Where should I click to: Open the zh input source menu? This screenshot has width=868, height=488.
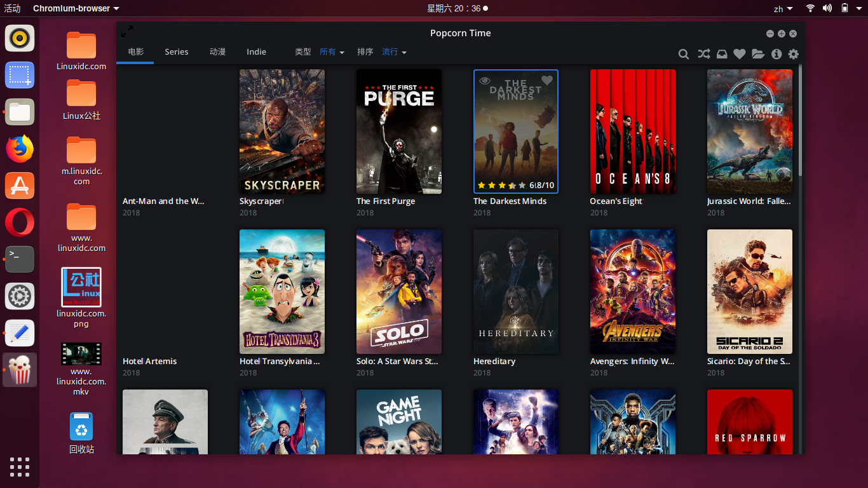tap(783, 9)
